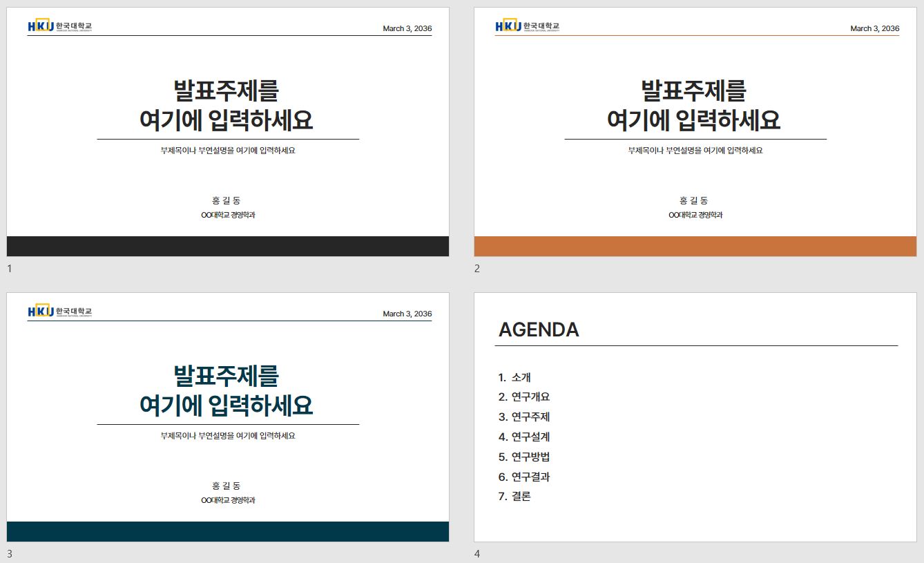Click agenda item '6. 연구결과'
The image size is (924, 563).
[524, 477]
